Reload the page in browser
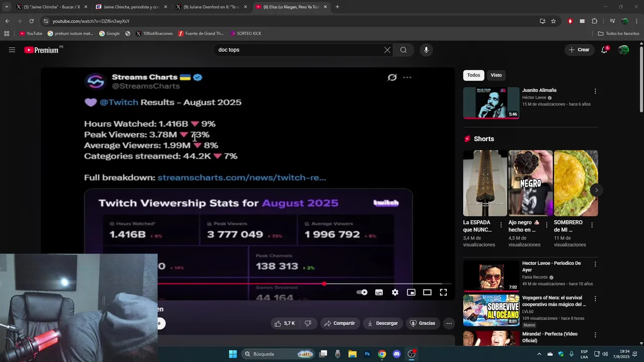The width and height of the screenshot is (644, 362). point(31,21)
